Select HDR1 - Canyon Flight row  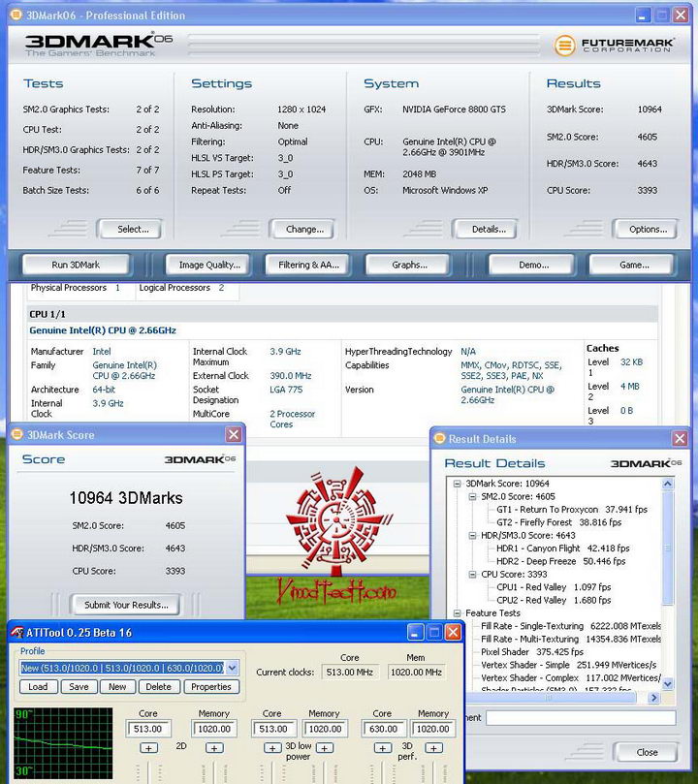tap(562, 549)
